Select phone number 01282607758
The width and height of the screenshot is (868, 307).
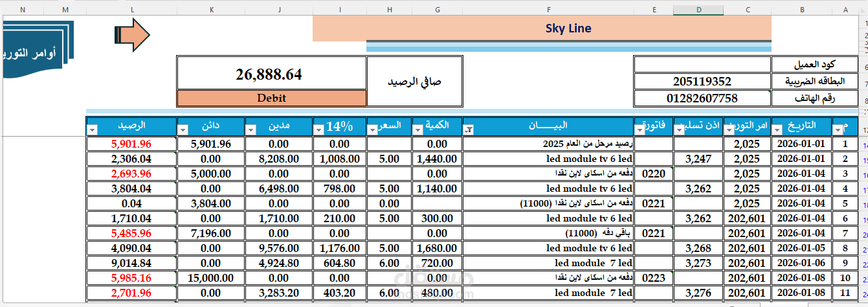pos(702,98)
